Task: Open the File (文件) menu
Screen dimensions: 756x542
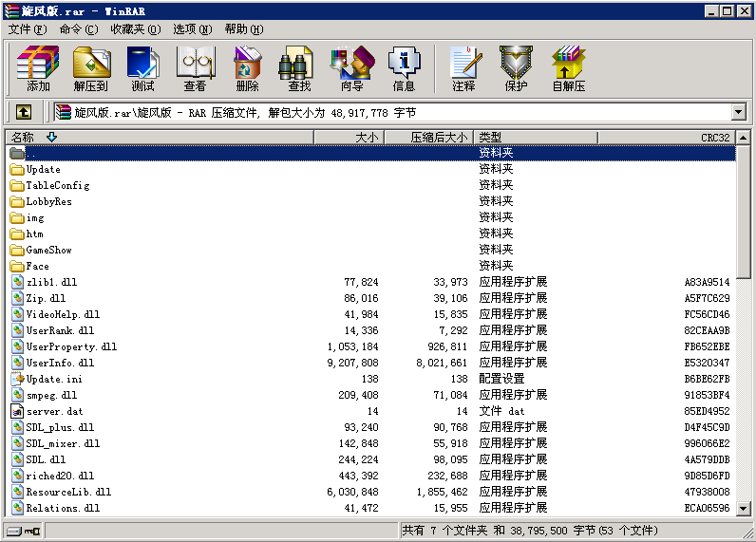Action: tap(27, 29)
